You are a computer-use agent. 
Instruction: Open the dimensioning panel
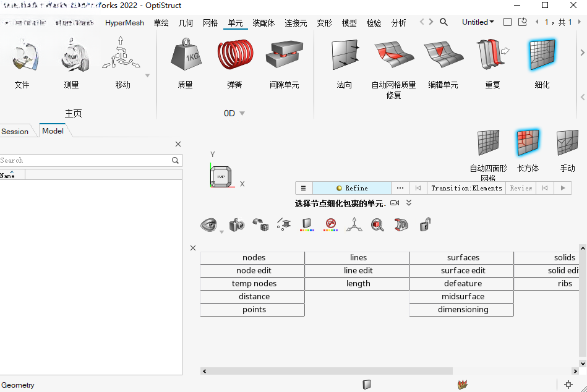461,310
